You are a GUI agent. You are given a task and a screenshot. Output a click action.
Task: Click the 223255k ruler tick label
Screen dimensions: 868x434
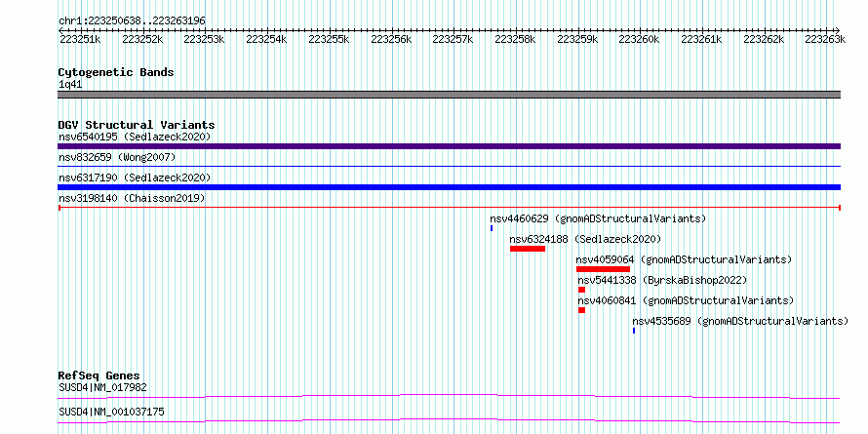(329, 39)
